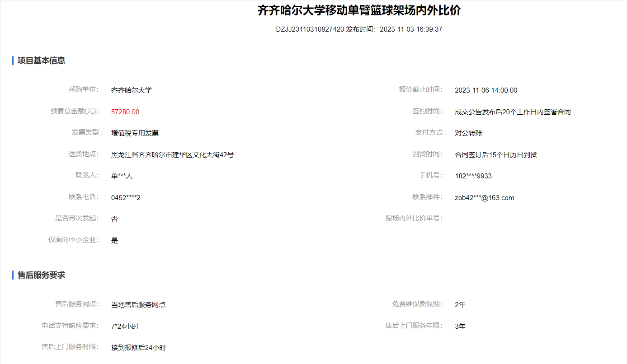This screenshot has height=364, width=627.
Task: Click the 项目基本信息 section heading
Action: [x=41, y=61]
